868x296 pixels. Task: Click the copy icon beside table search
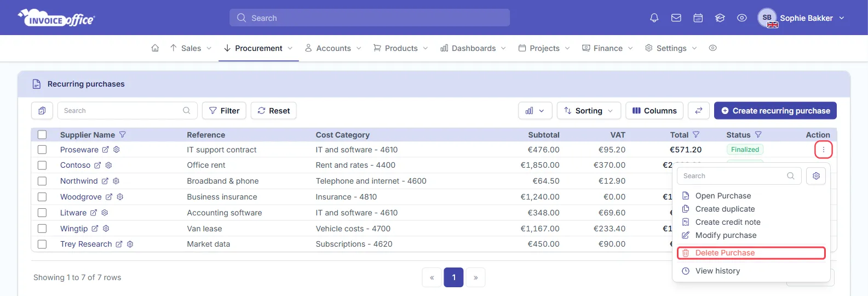point(42,111)
